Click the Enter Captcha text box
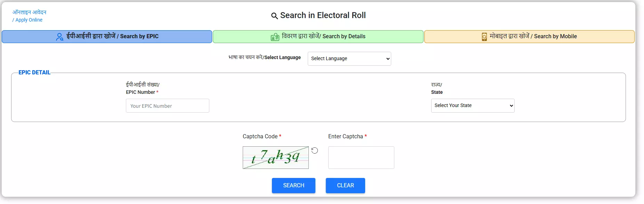Screen dimensions: 644x204 tap(361, 158)
